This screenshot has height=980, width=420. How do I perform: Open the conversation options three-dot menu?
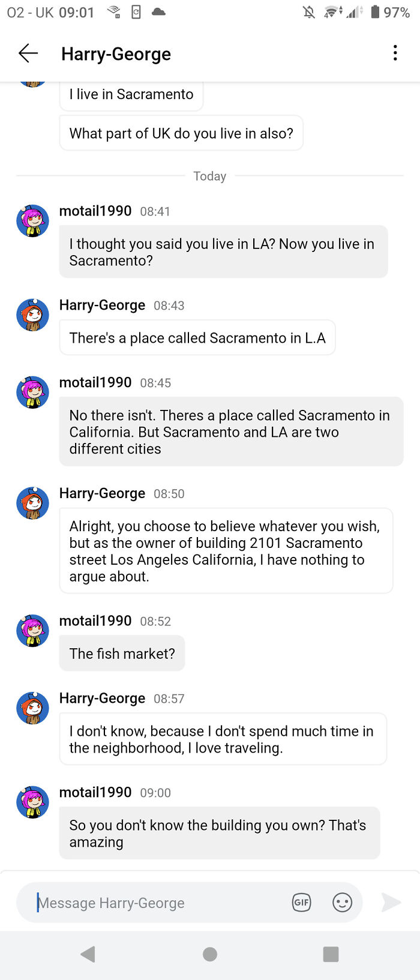395,53
